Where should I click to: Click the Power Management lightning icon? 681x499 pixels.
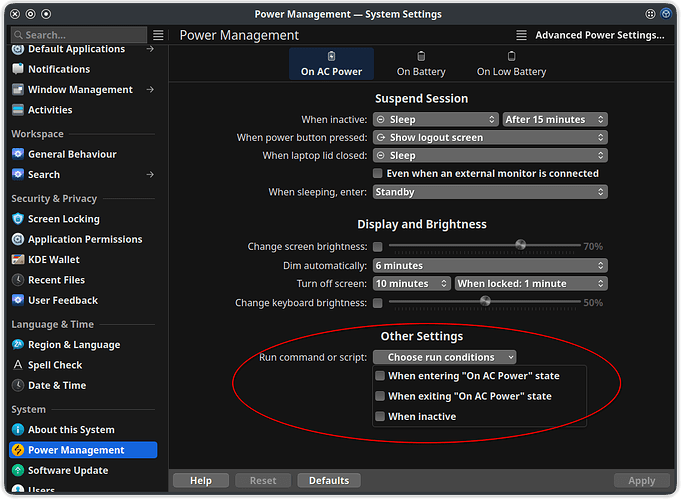[18, 450]
